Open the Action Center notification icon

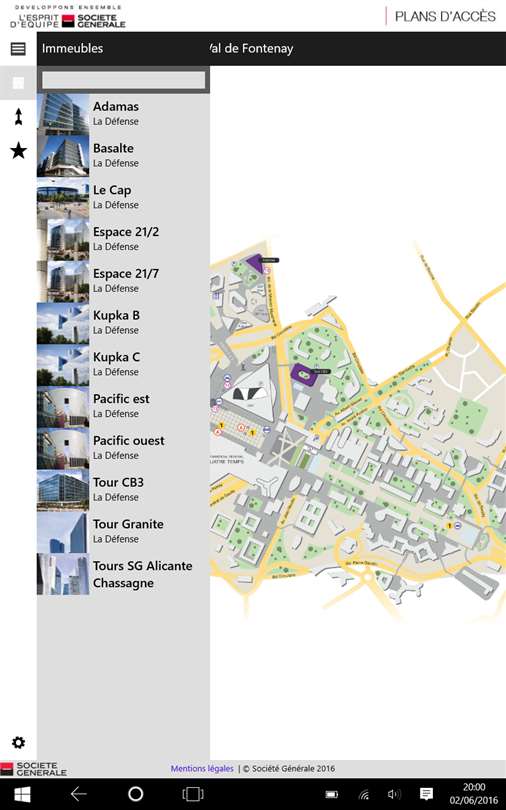click(x=426, y=794)
